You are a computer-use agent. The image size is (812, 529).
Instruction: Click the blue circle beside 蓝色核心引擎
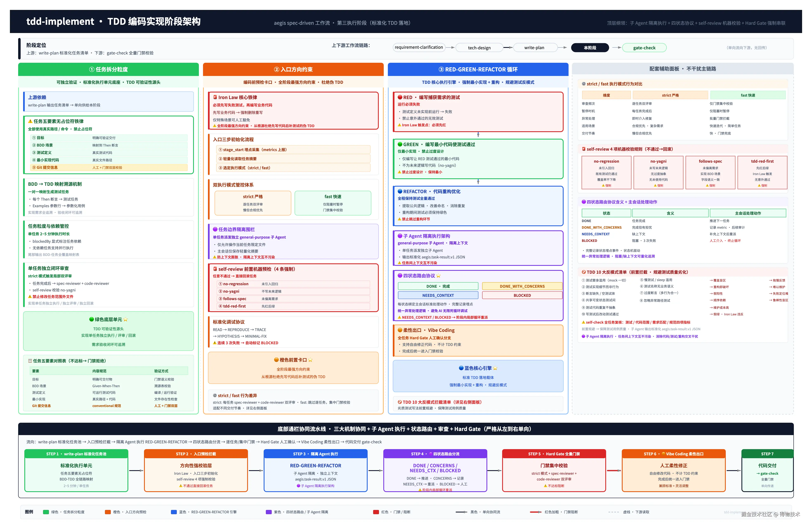coord(461,368)
